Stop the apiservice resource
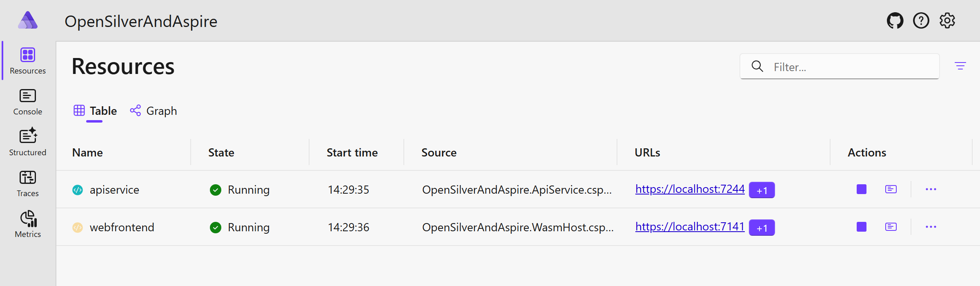980x286 pixels. [861, 189]
